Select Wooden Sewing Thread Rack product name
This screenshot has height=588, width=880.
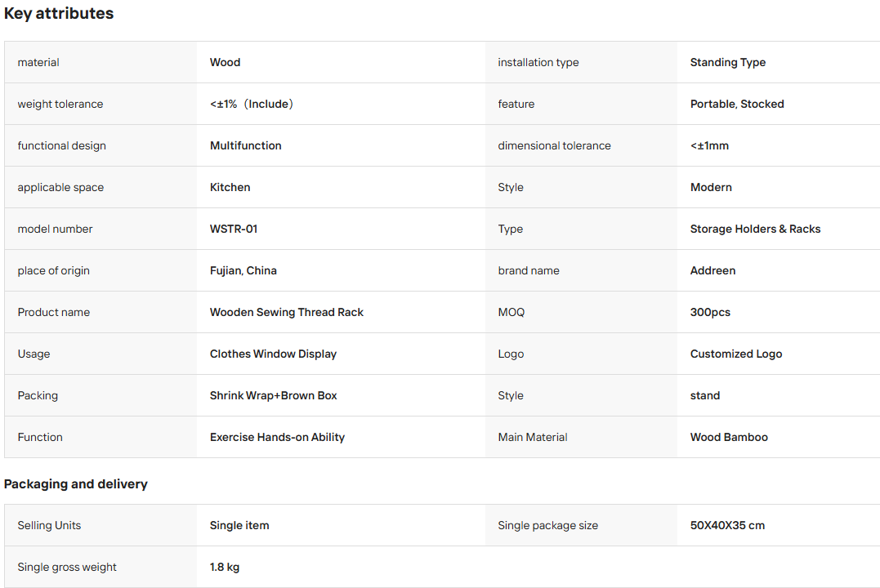pyautogui.click(x=287, y=312)
